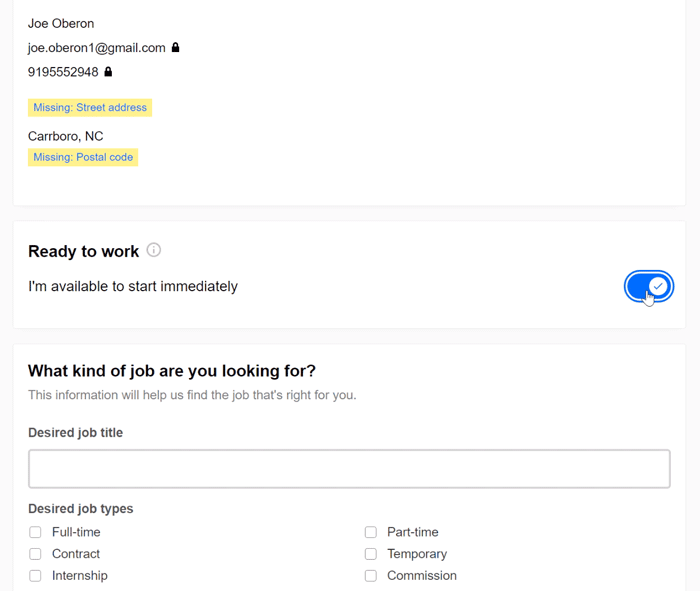Click the Desired job types label
This screenshot has width=700, height=591.
80,509
